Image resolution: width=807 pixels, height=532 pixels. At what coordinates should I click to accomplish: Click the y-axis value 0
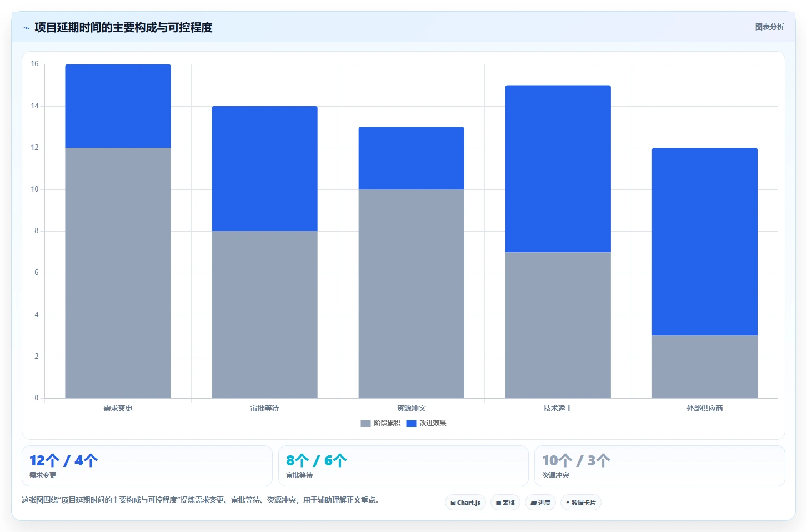[37, 398]
